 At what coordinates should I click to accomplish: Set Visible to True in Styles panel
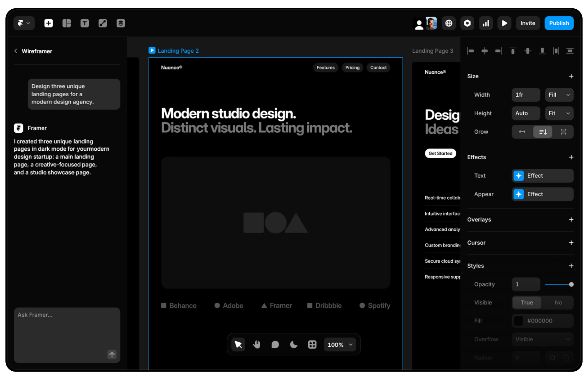tap(526, 302)
